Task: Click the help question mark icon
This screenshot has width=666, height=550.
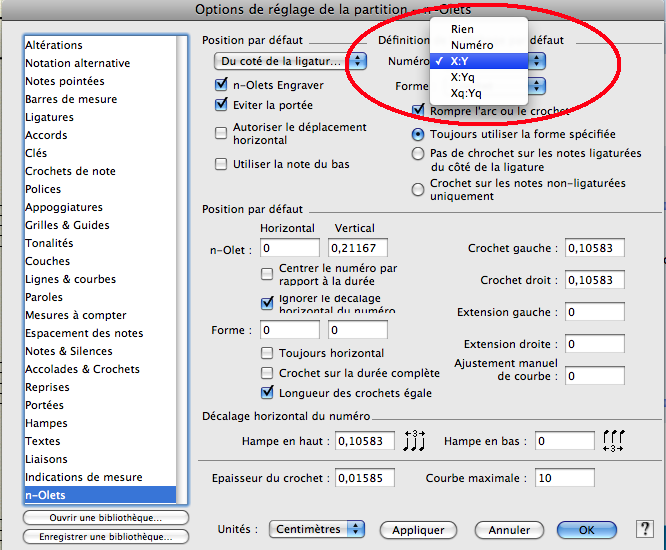Action: click(x=644, y=529)
